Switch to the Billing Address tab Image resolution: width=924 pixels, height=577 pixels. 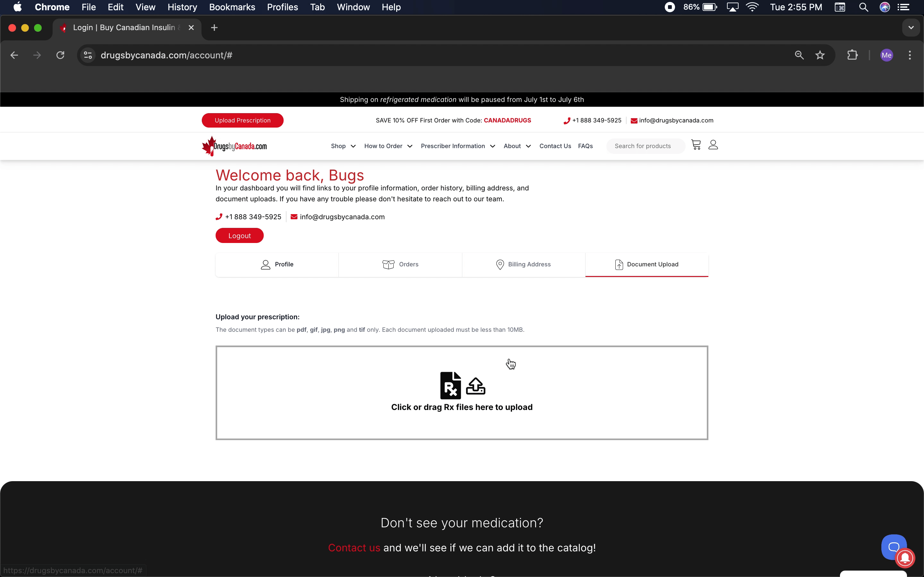coord(523,264)
